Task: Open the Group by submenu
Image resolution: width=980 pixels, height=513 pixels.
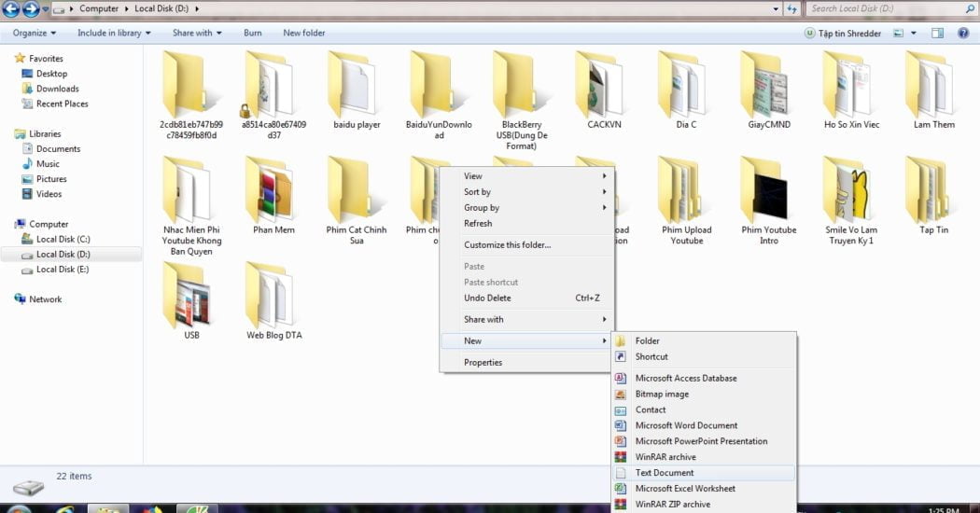Action: click(x=527, y=207)
